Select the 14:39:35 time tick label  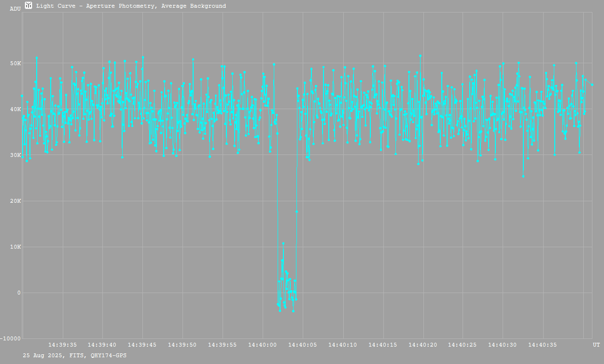(62, 345)
